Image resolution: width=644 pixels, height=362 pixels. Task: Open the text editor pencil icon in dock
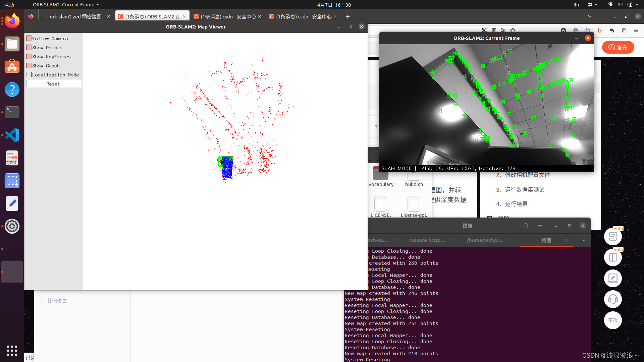click(x=12, y=203)
